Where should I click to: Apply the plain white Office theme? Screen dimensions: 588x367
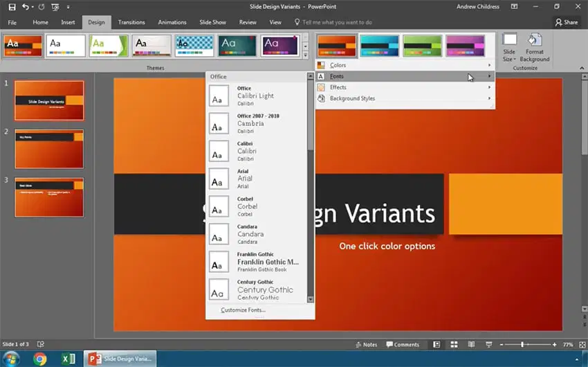[x=66, y=46]
